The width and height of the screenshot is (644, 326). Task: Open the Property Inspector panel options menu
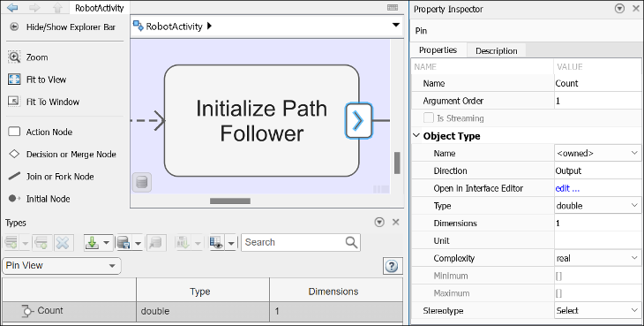[x=620, y=9]
